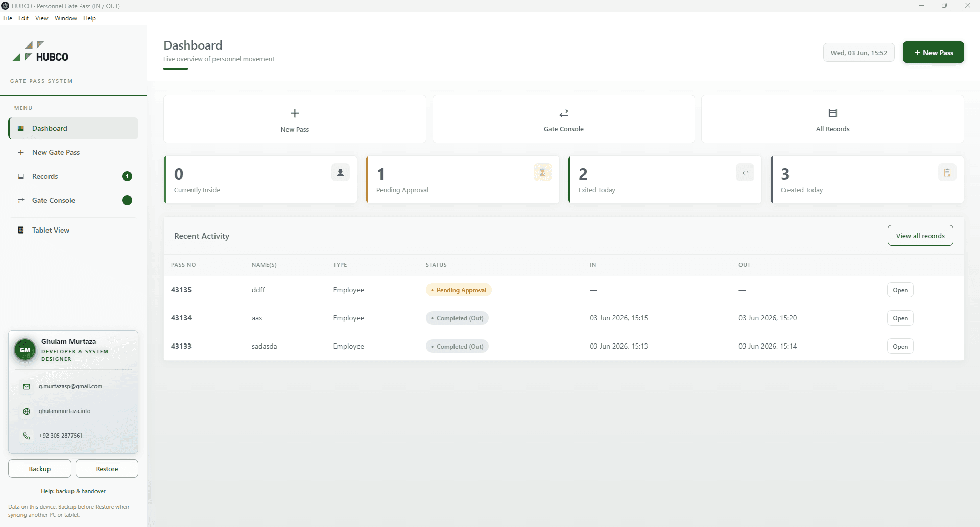Click the Currently Inside stat card

tap(260, 180)
